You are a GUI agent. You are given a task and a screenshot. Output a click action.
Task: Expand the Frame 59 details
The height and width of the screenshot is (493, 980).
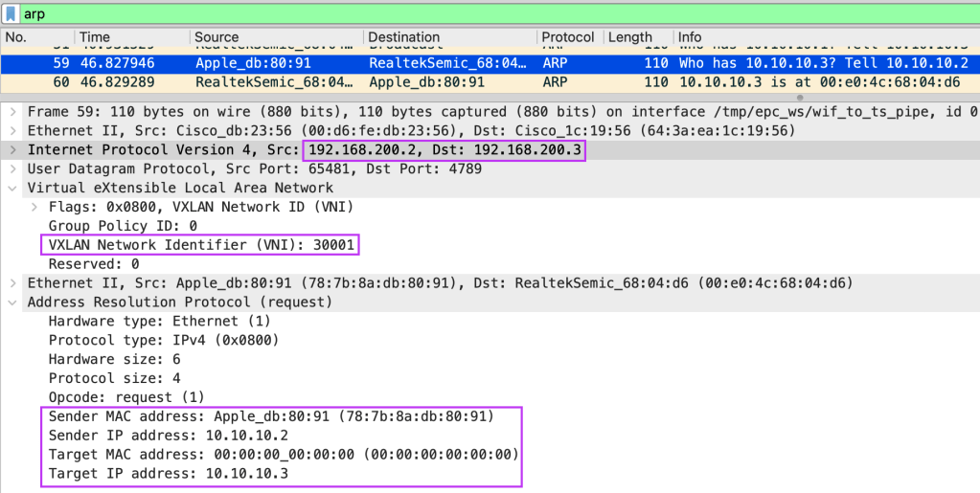pyautogui.click(x=12, y=111)
